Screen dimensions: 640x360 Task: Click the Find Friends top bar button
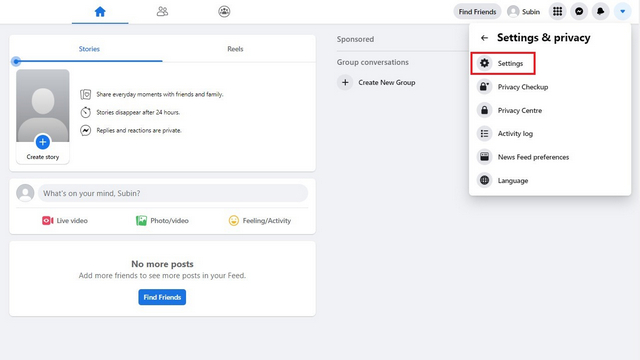click(477, 12)
